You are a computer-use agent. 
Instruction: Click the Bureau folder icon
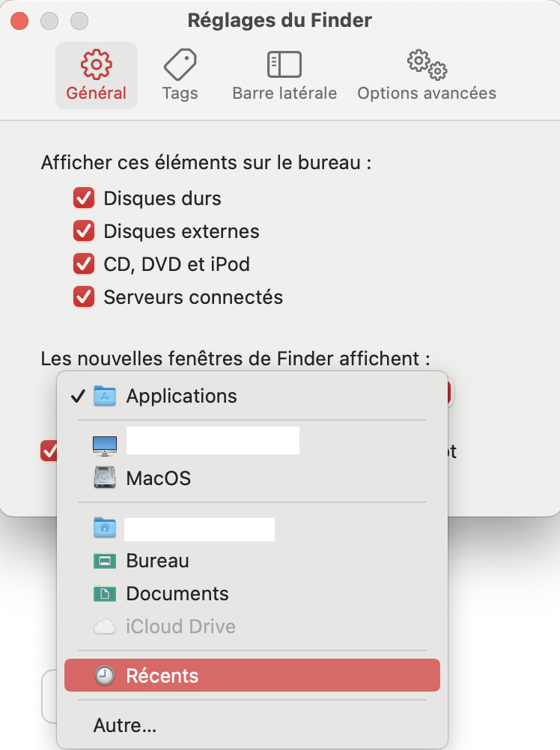(105, 561)
